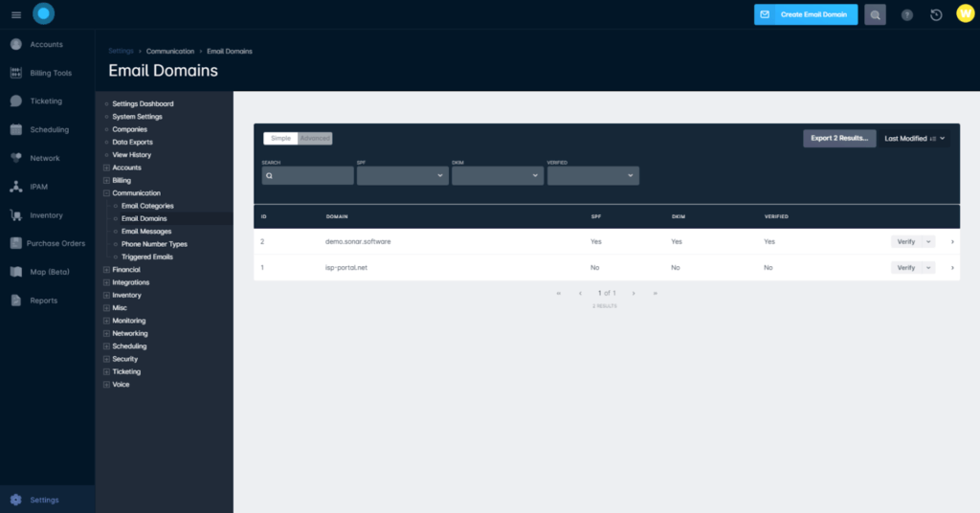Go to the last page arrow

click(x=655, y=293)
